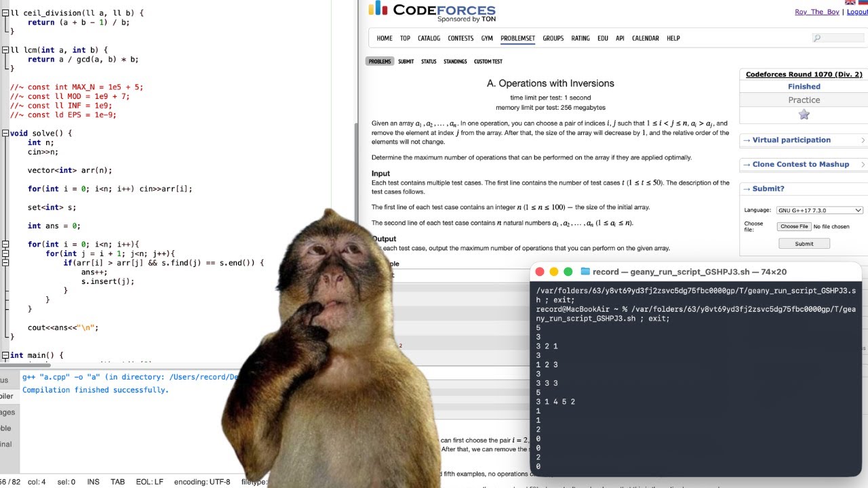
Task: Open the Language dropdown on Codeforces
Action: 819,210
